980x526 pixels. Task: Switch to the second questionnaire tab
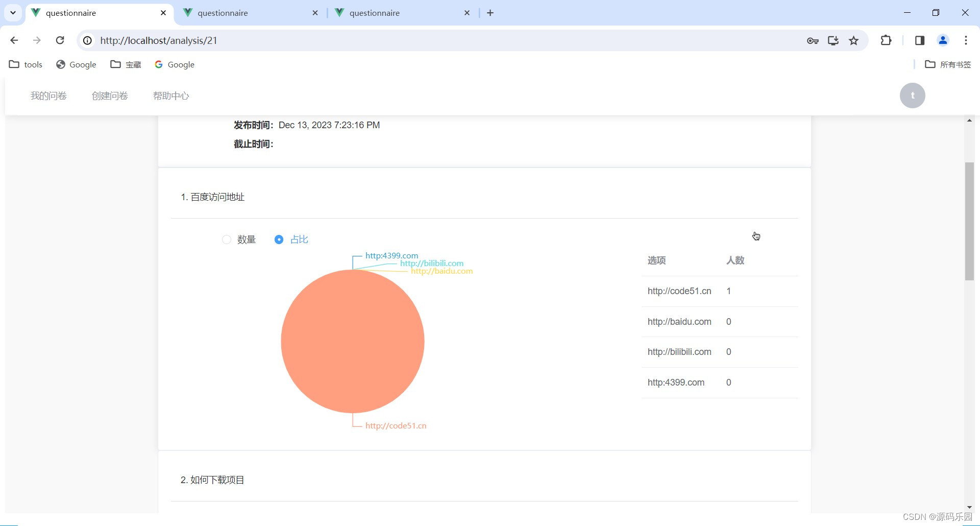point(223,13)
